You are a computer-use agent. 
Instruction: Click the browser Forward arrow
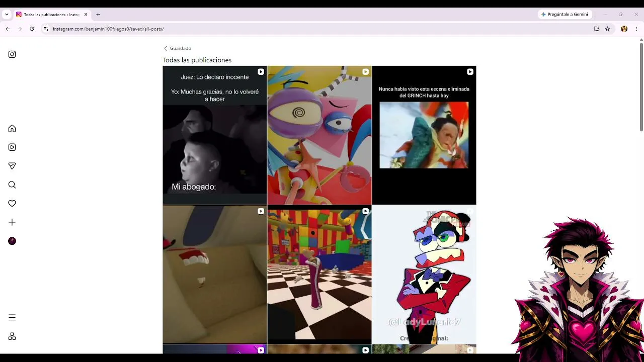point(20,29)
